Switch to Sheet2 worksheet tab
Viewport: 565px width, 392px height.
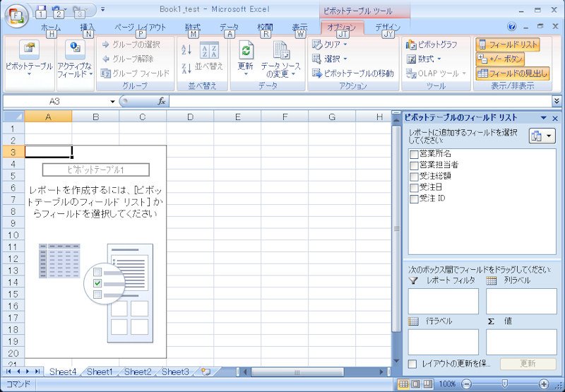click(138, 372)
